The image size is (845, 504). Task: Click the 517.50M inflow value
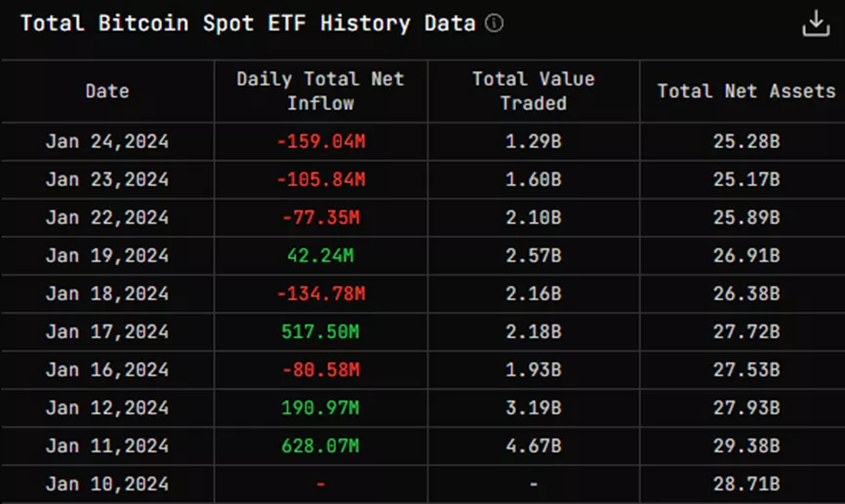click(x=320, y=331)
